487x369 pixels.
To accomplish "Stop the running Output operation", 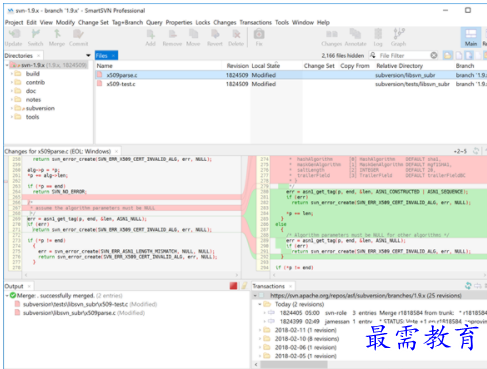I will [233, 286].
